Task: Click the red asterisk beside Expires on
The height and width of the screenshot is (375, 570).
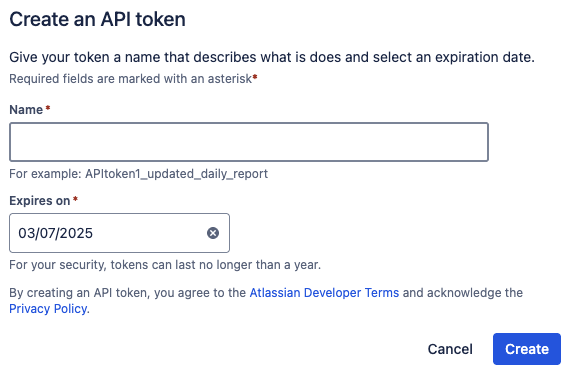Action: [x=75, y=199]
